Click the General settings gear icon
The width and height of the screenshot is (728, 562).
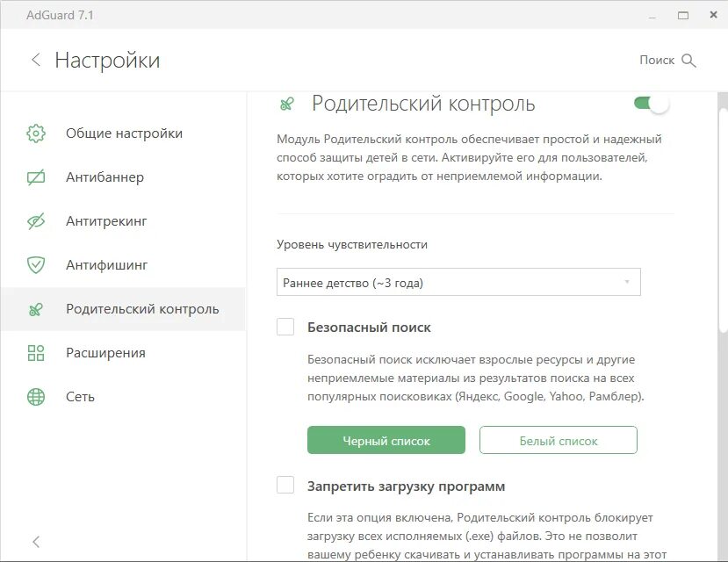tap(36, 133)
